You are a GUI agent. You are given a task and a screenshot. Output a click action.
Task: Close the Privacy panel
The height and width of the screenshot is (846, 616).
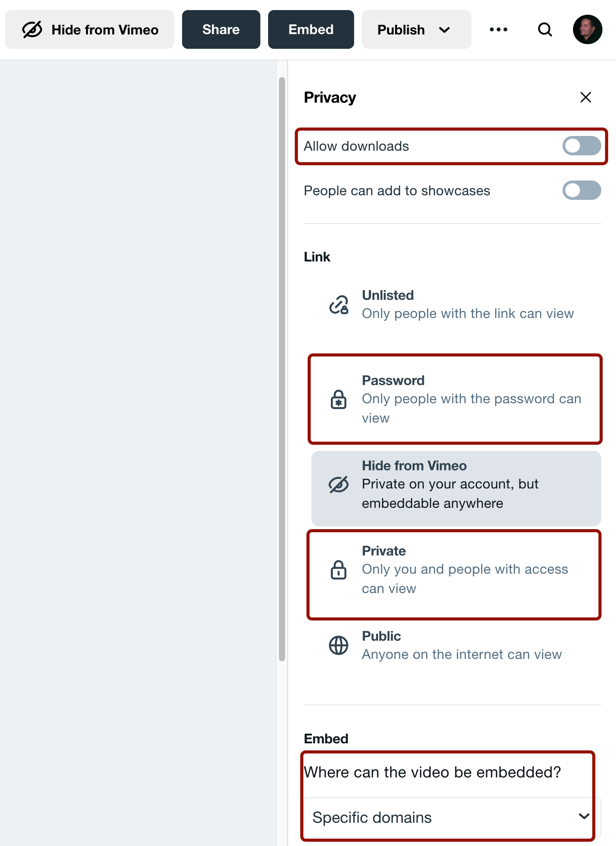[x=585, y=97]
